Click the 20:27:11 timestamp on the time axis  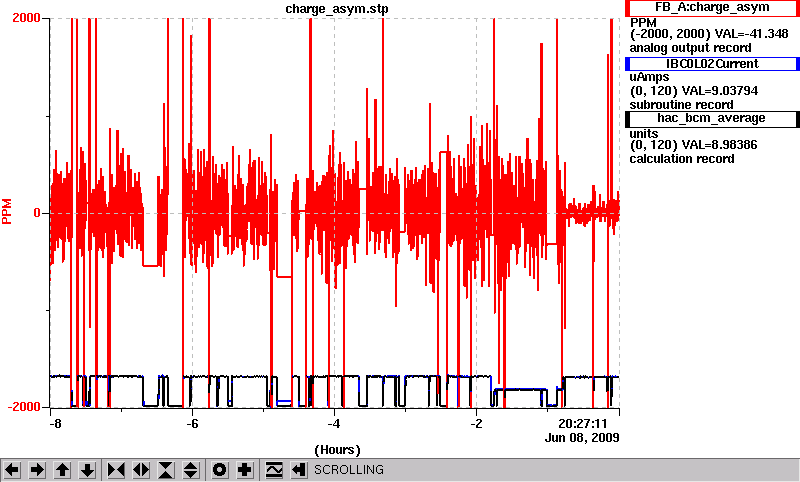click(583, 424)
